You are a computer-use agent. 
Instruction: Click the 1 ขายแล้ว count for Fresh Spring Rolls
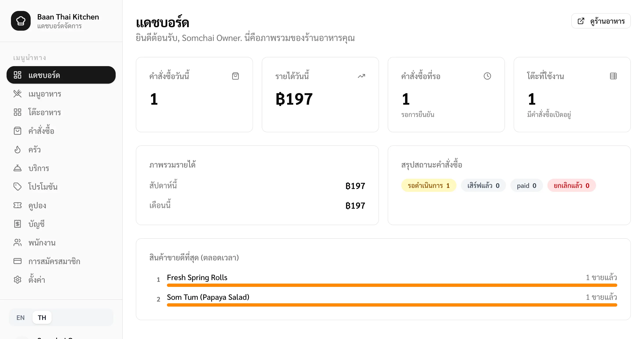[x=602, y=277]
